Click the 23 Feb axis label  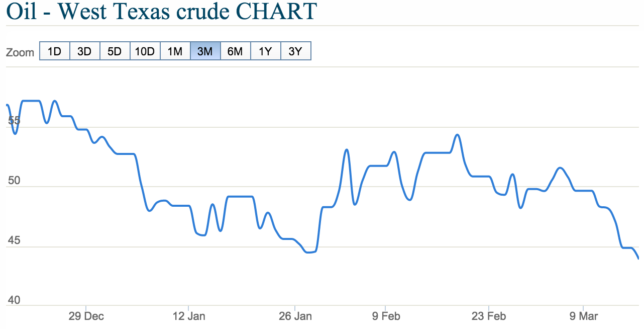click(x=489, y=316)
